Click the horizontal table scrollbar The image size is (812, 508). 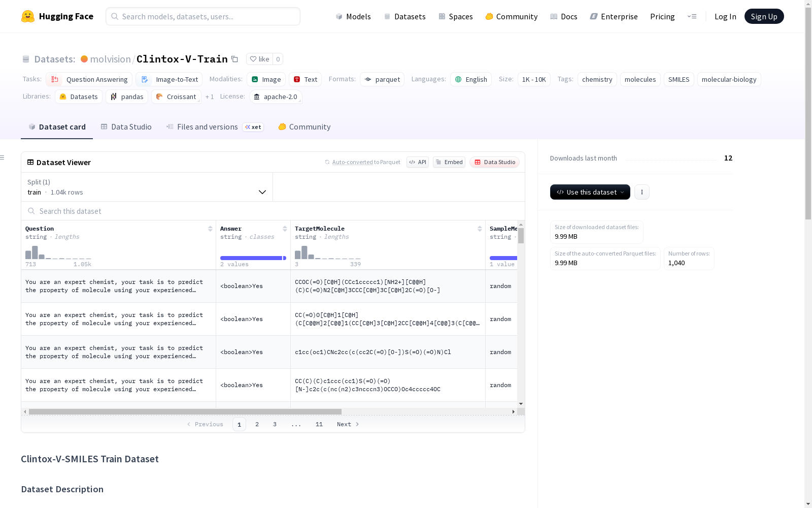coord(185,411)
